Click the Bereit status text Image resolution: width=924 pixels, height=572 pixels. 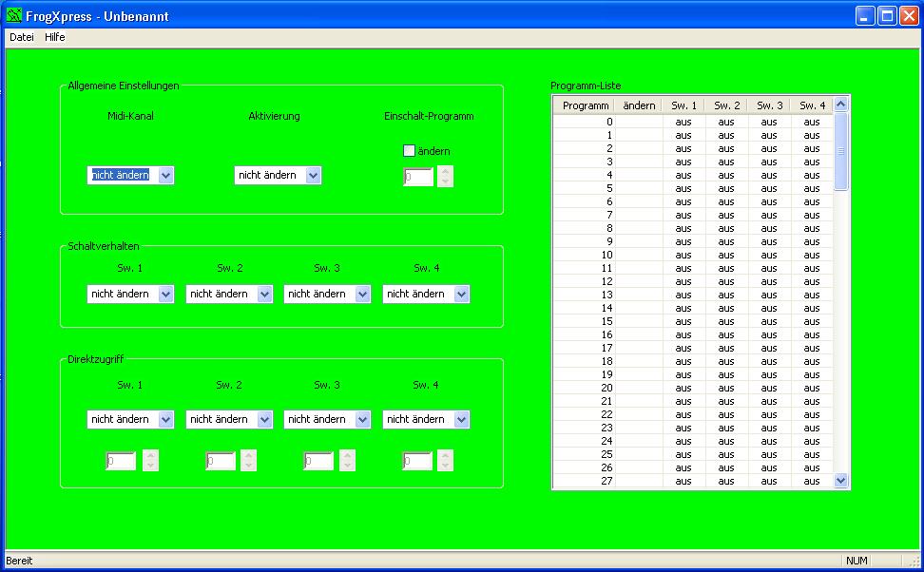[19, 561]
